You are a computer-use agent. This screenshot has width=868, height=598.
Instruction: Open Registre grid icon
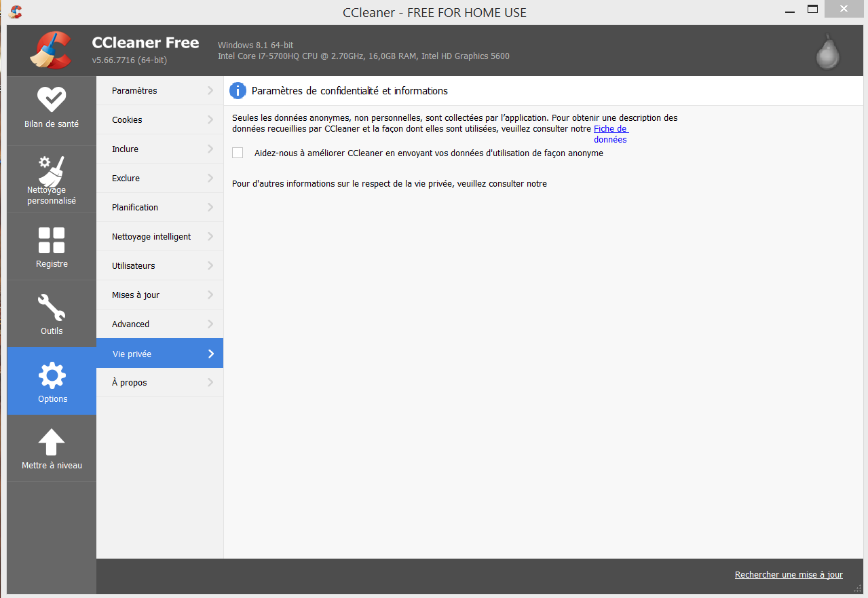pos(52,240)
